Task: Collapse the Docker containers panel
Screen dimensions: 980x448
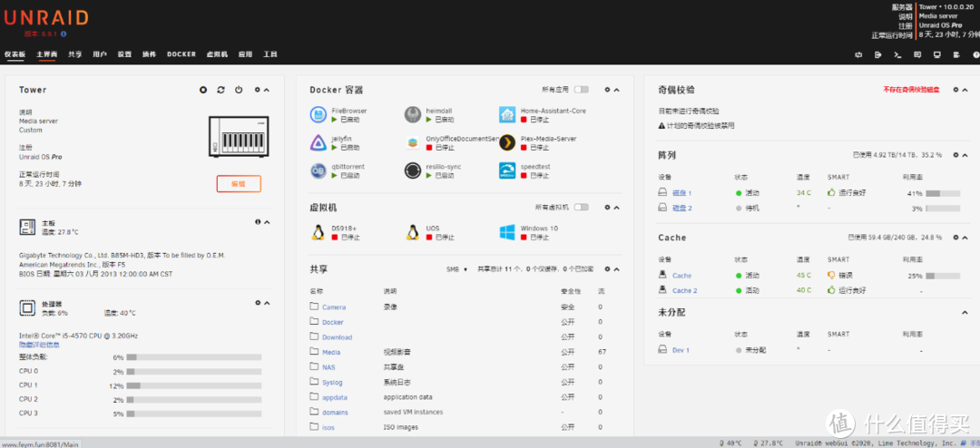Action: 616,90
